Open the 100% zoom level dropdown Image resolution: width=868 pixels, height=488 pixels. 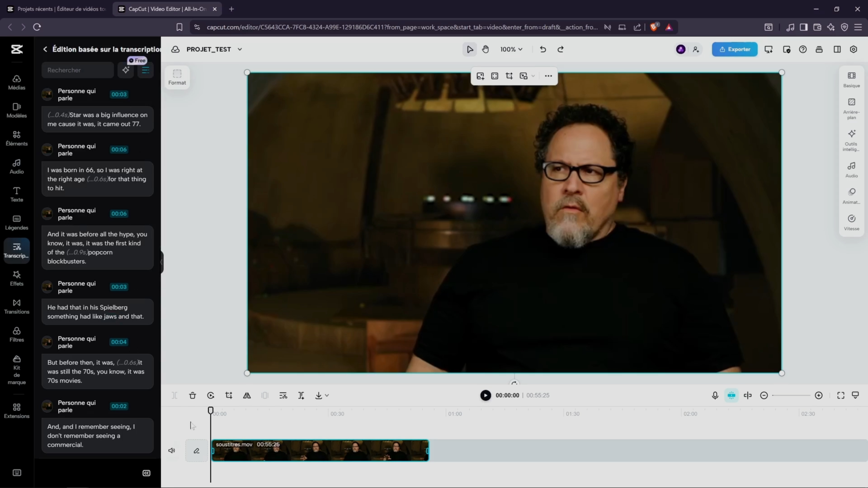(x=511, y=49)
